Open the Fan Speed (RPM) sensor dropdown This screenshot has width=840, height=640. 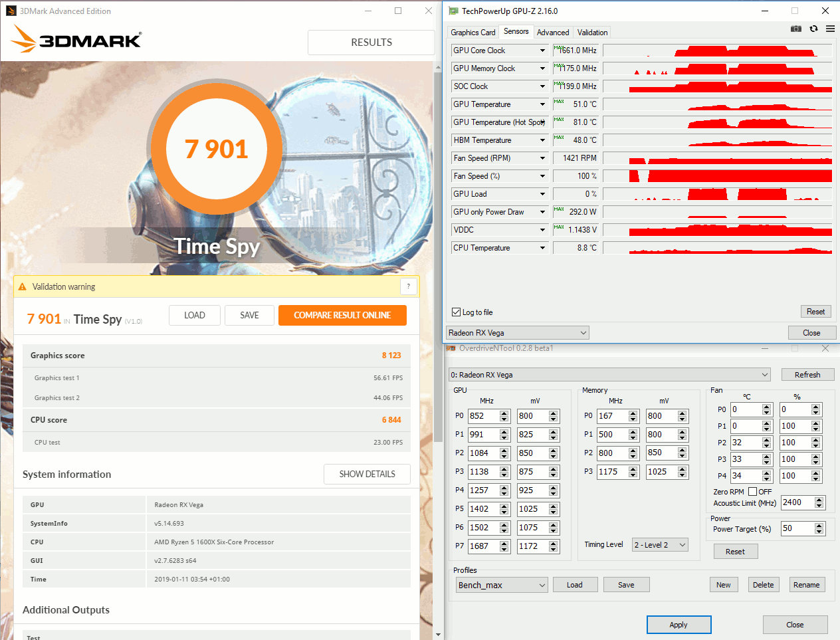(x=543, y=158)
